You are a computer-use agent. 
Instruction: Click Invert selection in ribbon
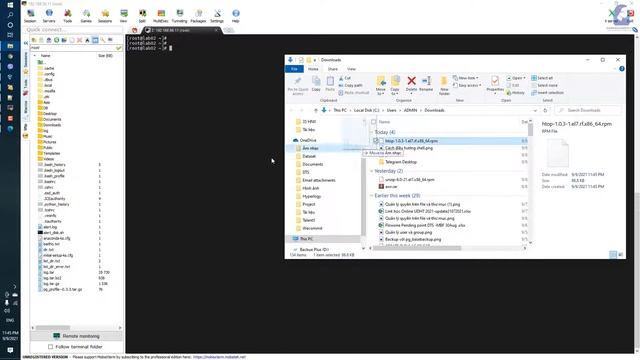(548, 93)
